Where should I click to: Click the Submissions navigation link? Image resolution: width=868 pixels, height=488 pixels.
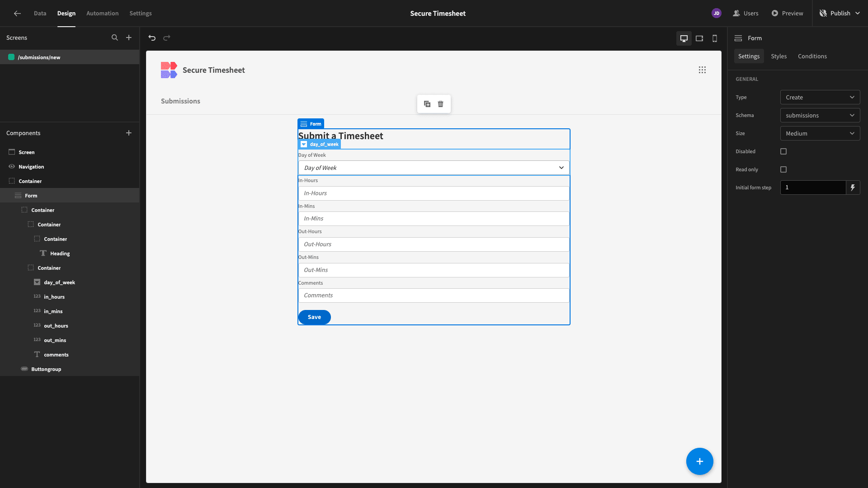coord(180,101)
